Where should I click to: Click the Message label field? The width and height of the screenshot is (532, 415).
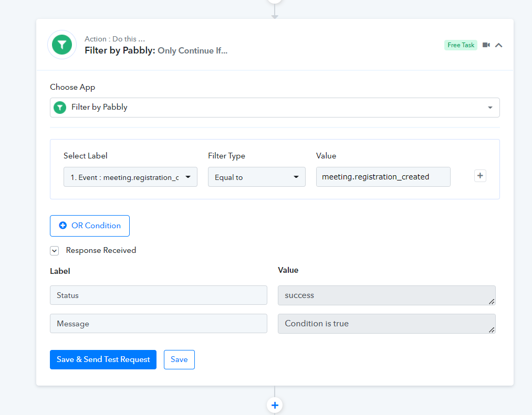159,324
